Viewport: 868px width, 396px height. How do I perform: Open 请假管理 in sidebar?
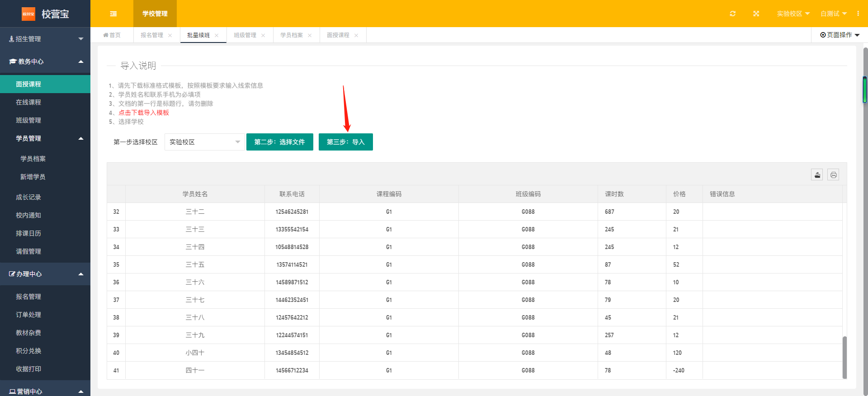coord(45,251)
